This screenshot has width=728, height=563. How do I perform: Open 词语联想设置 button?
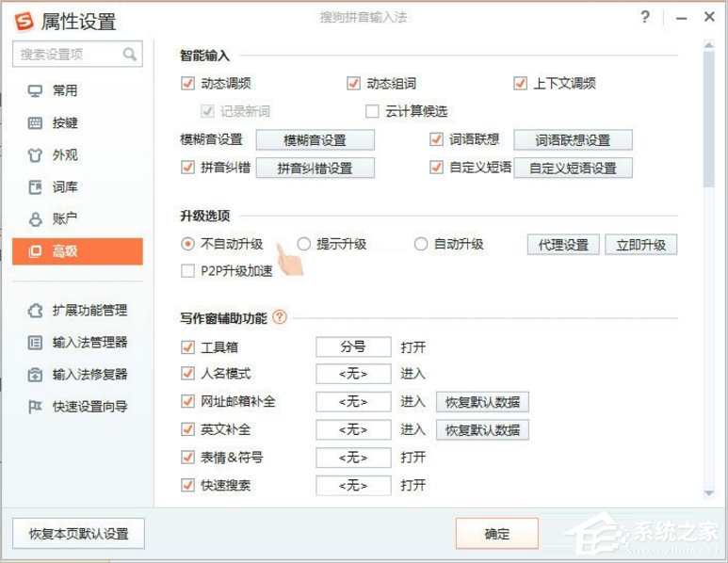573,140
